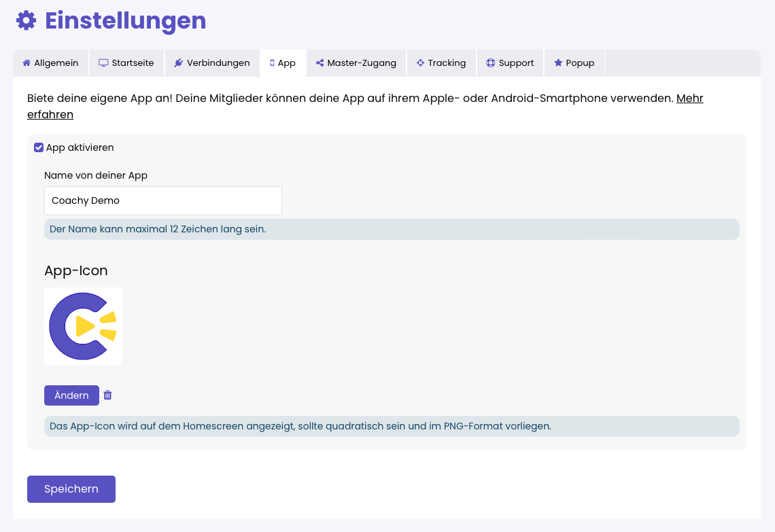Click the Ändern button
775x532 pixels.
(71, 395)
